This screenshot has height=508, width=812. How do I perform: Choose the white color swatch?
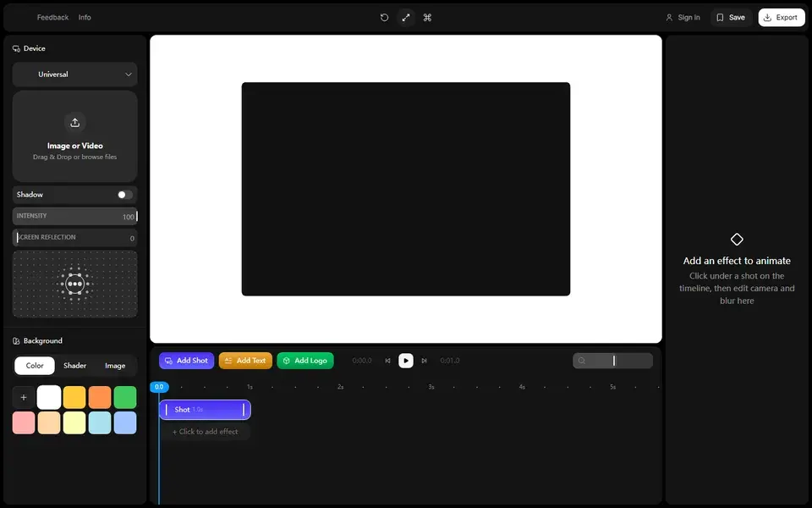[49, 398]
